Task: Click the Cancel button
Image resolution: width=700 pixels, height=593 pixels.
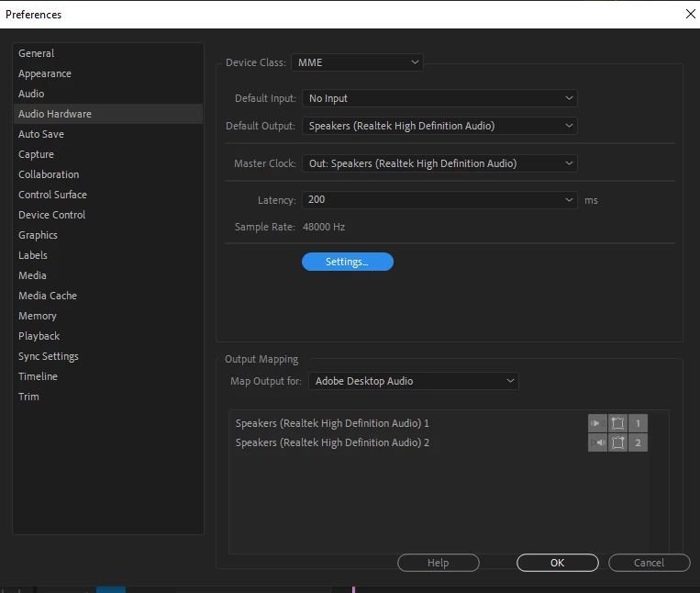Action: (649, 563)
